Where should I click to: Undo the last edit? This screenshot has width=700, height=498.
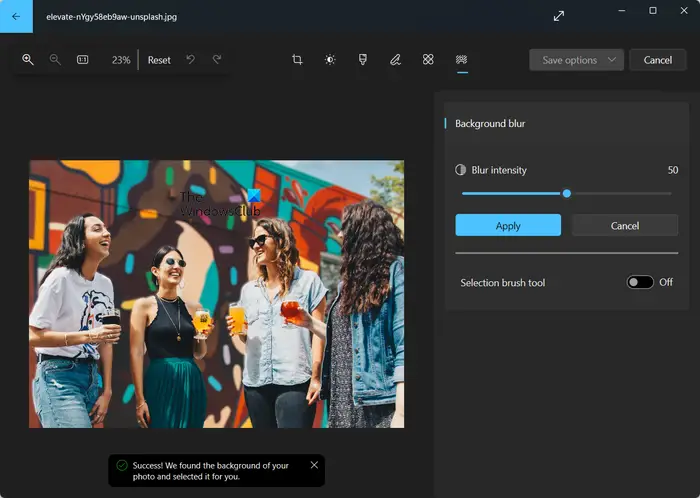click(x=191, y=60)
